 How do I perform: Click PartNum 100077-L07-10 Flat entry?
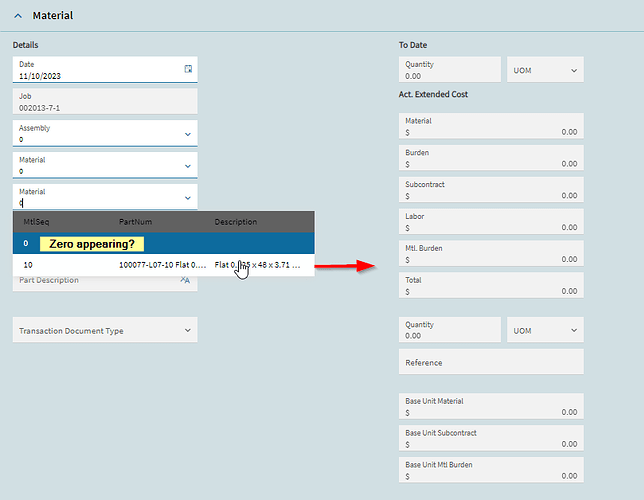(163, 265)
